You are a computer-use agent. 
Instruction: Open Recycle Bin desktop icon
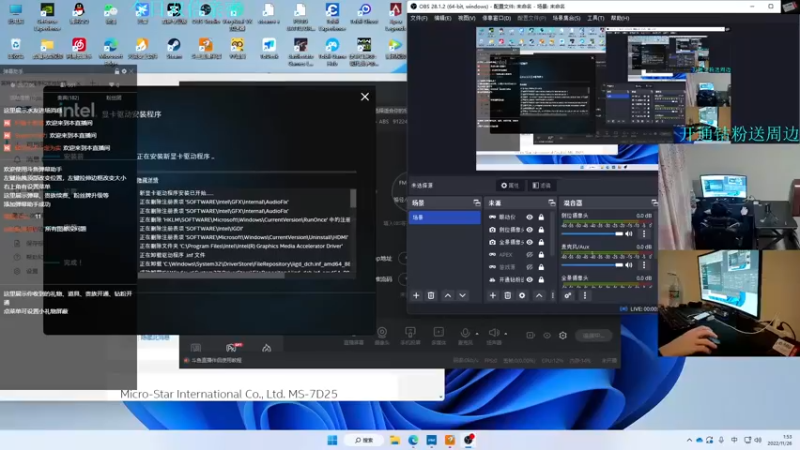pyautogui.click(x=15, y=48)
